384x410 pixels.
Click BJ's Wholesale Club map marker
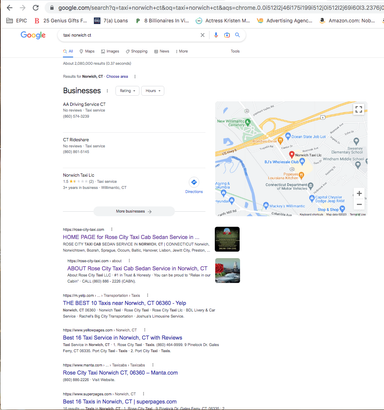tap(302, 162)
